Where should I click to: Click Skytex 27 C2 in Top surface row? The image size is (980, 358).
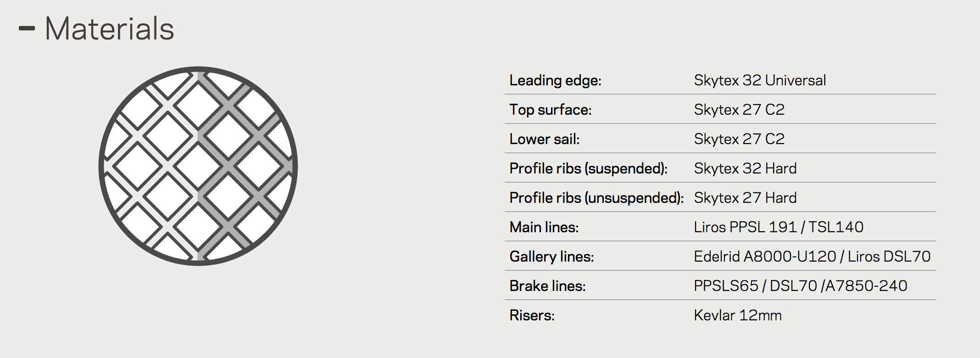pyautogui.click(x=739, y=110)
